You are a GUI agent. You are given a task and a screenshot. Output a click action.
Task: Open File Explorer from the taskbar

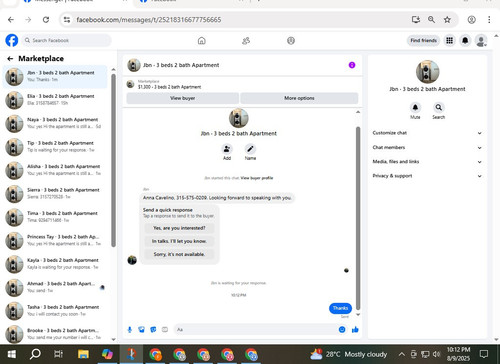83,354
